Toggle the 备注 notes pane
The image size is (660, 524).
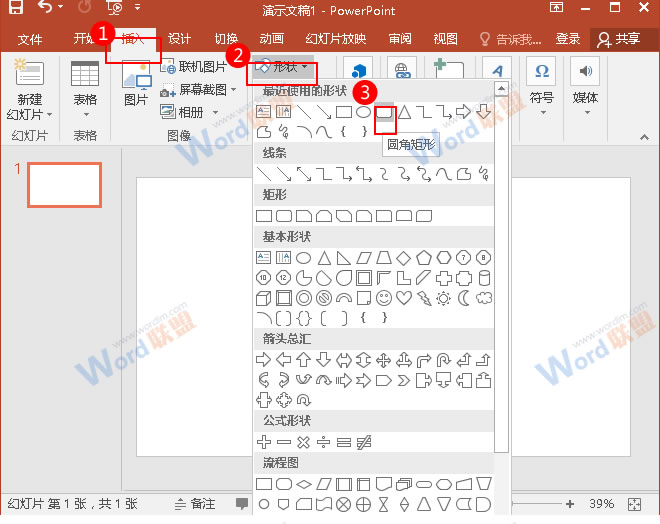195,503
